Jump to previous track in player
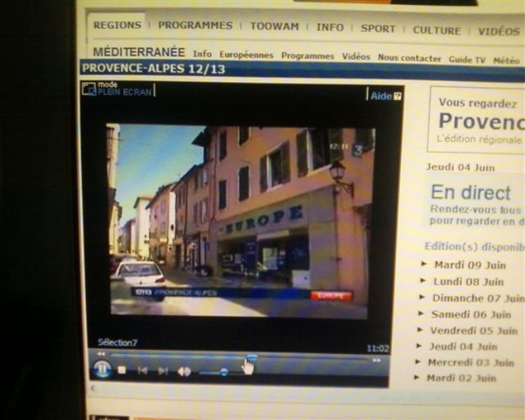 143,370
